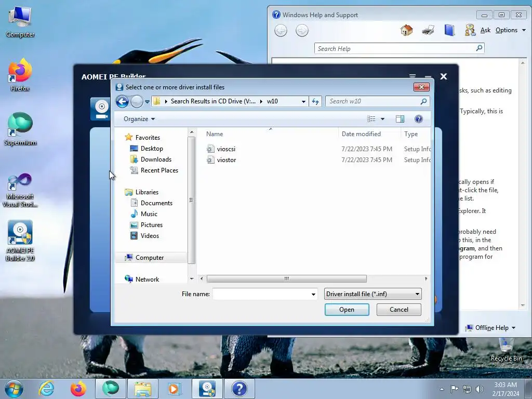Screen dimensions: 532x399
Task: Click Computer desktop icon
Action: click(20, 22)
